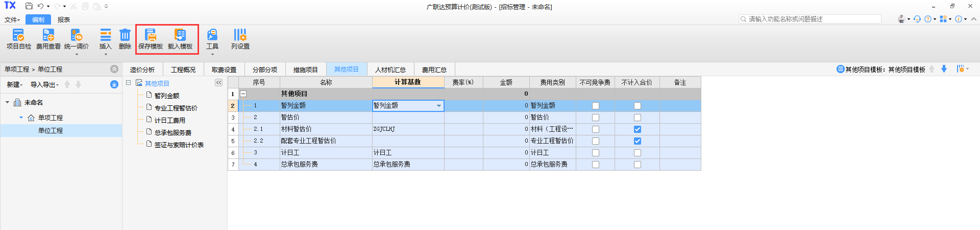Switch to the 费用汇总 tab
980x230 pixels.
[x=434, y=70]
